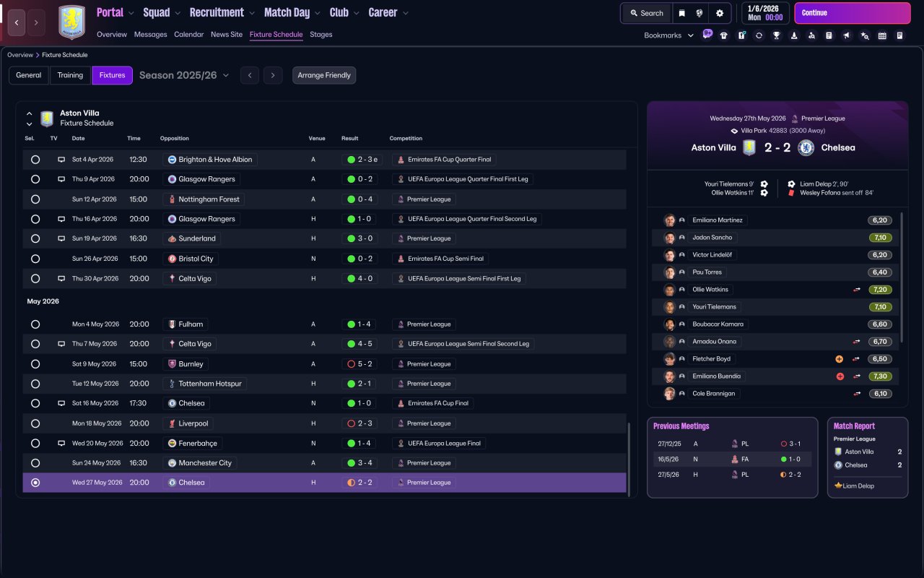
Task: Open the scouting person-search bookmark icon
Action: point(811,35)
